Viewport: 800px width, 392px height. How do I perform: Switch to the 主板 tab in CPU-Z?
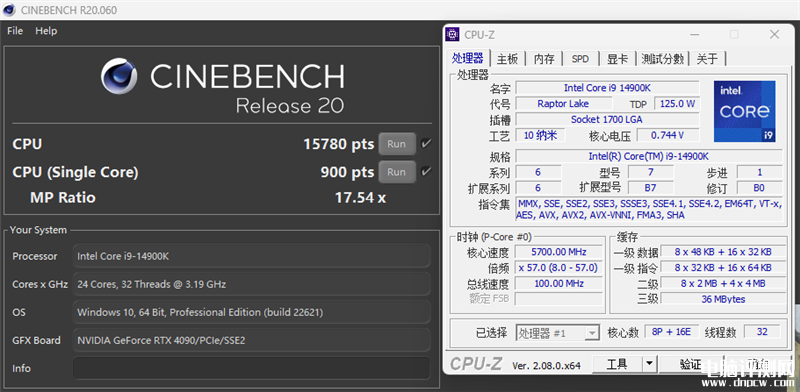pyautogui.click(x=507, y=59)
